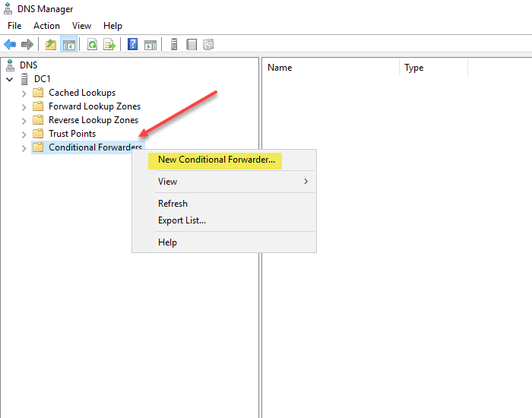Click the Forward Lookup Zones folder icon
The image size is (532, 418).
pyautogui.click(x=38, y=106)
